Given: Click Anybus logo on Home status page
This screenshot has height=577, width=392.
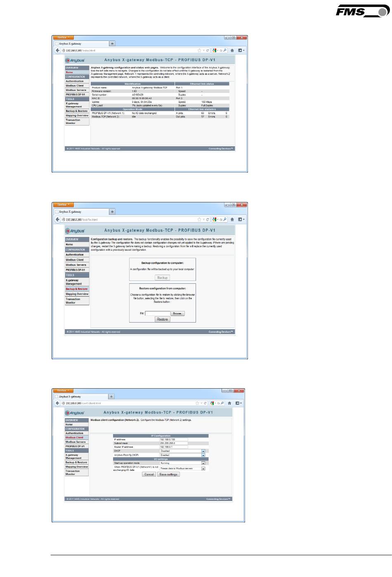Looking at the screenshot, I should 75,60.
